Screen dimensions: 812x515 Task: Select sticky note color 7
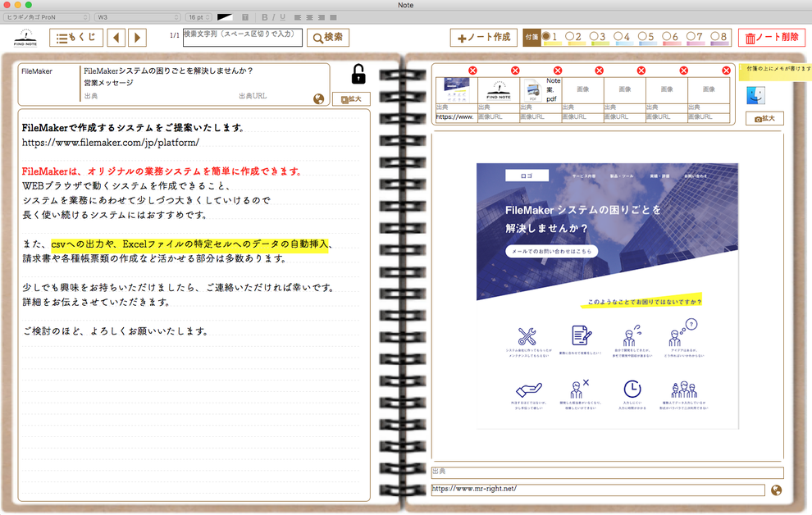point(695,37)
